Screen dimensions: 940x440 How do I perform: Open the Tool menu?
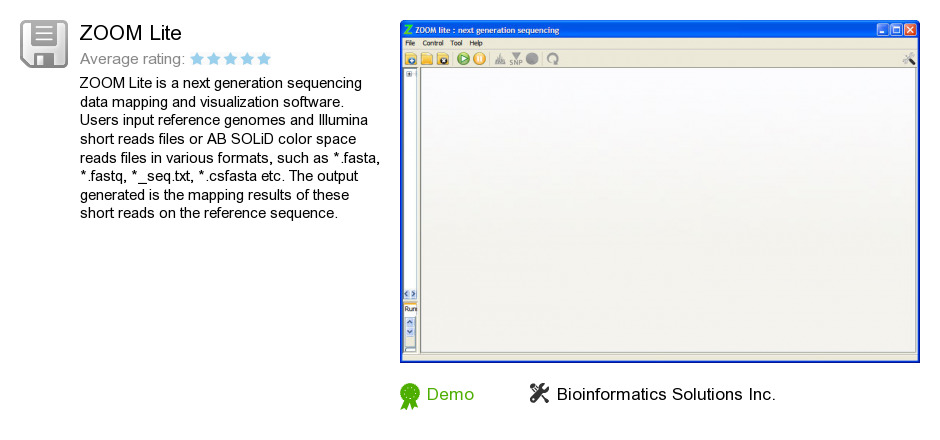[x=456, y=43]
